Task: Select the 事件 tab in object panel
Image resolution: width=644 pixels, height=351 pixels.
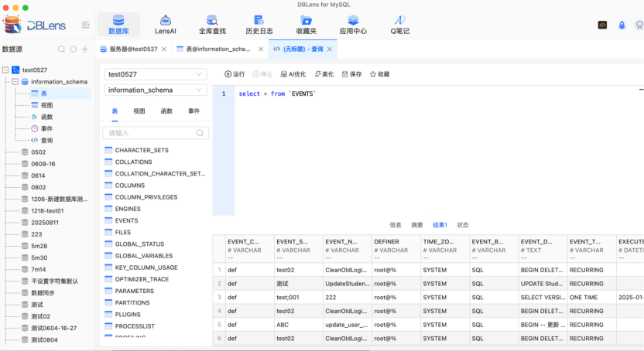Action: click(x=194, y=111)
